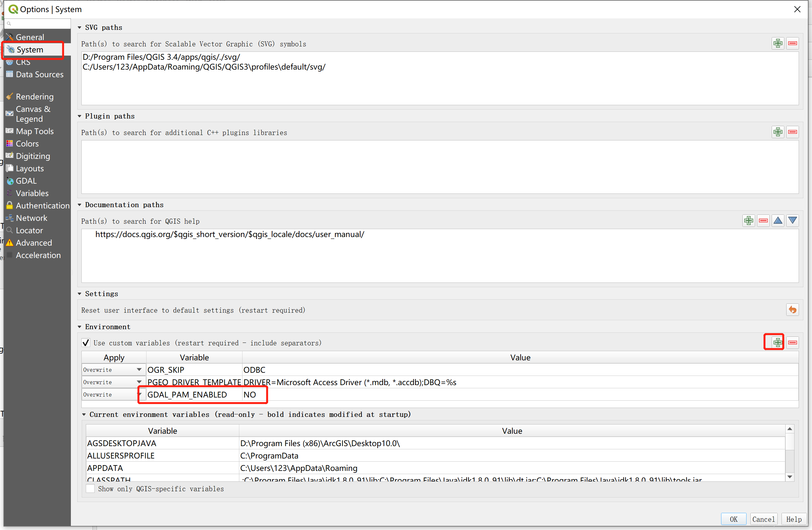Confirm the options with OK
The height and width of the screenshot is (530, 812).
[734, 519]
